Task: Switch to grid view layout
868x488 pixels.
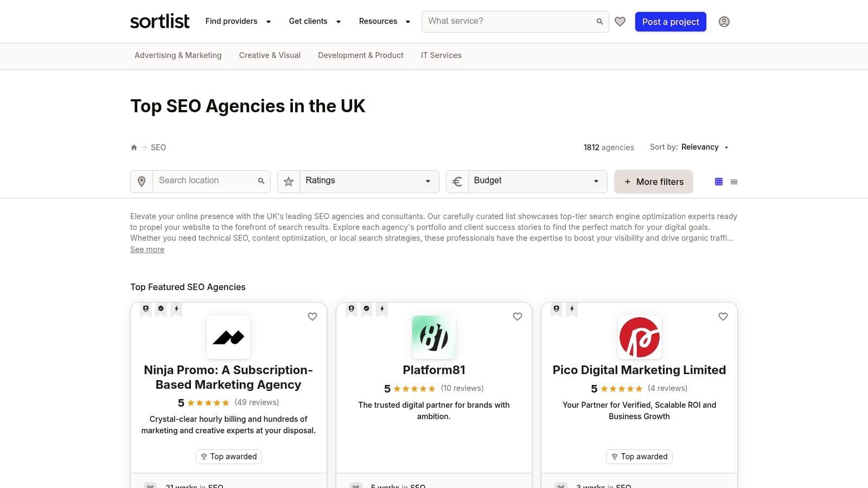Action: point(719,182)
